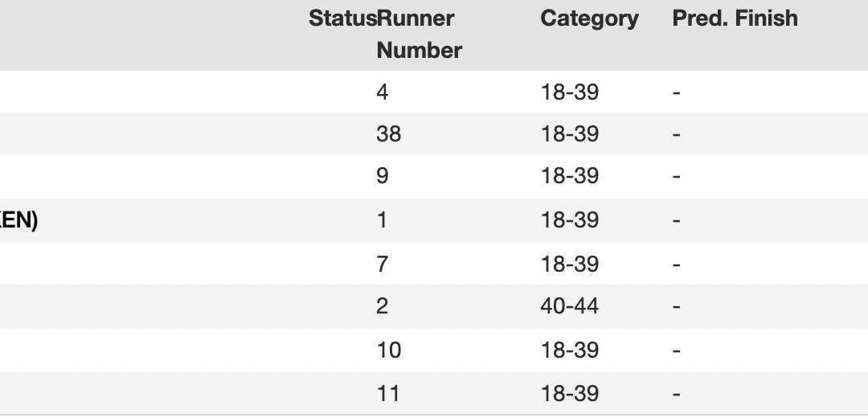This screenshot has height=418, width=868.
Task: Select runner number 2 in the table
Action: coord(382,306)
